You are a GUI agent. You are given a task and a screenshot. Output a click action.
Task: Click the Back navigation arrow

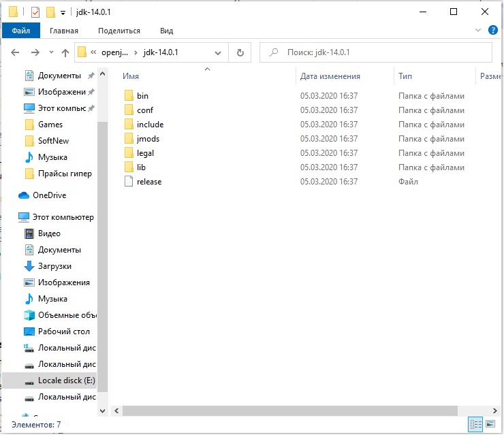pos(15,53)
